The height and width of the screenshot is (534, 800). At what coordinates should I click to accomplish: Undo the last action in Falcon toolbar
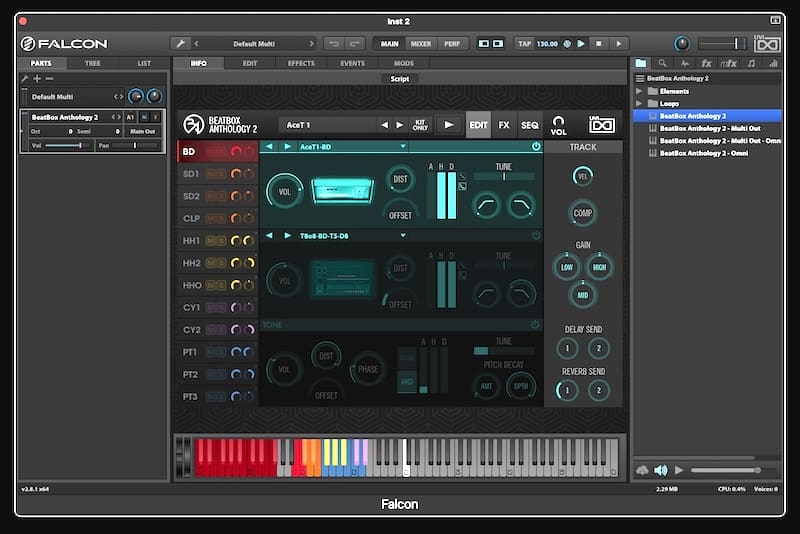pyautogui.click(x=334, y=44)
